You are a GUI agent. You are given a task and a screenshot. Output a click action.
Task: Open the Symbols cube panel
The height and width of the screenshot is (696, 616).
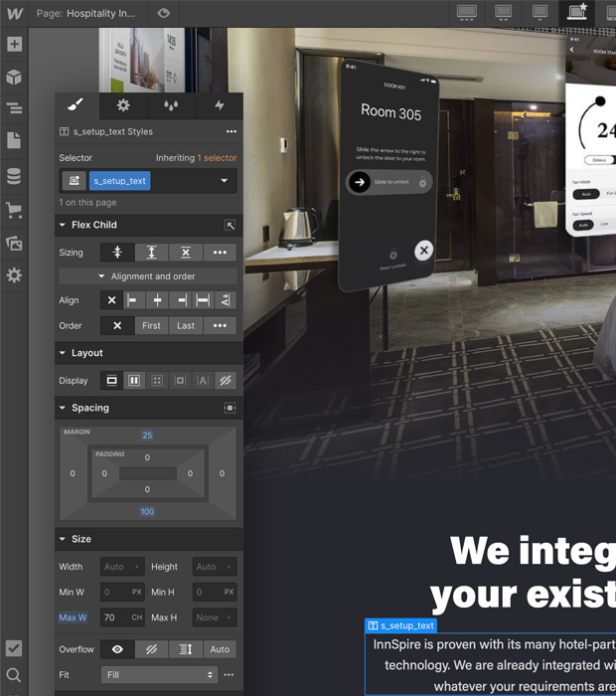pos(14,78)
